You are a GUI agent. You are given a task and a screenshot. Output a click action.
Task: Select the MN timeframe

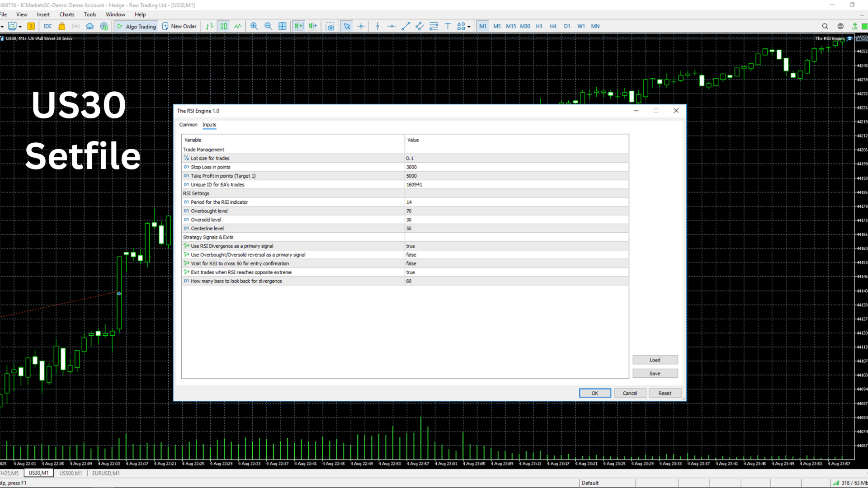coord(595,26)
